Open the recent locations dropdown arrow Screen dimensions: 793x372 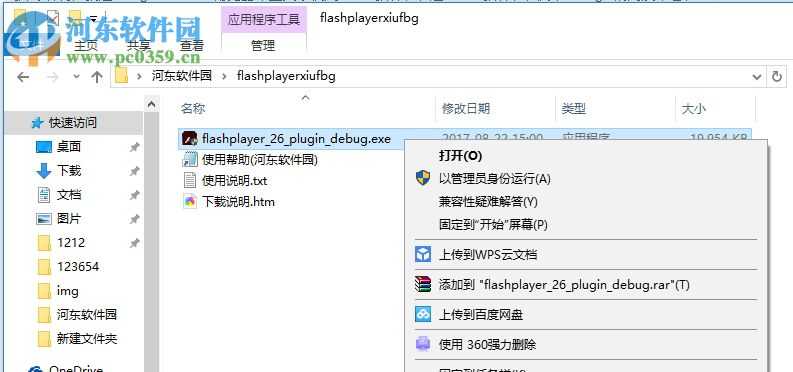76,77
